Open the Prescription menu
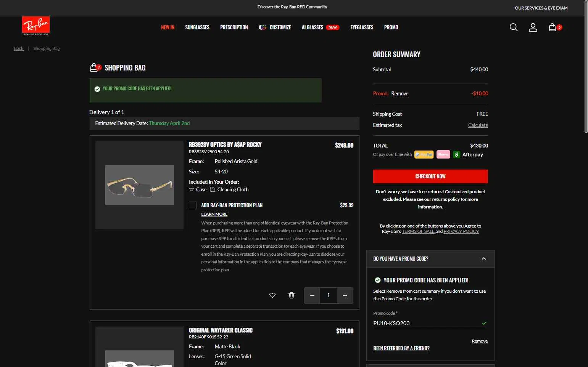Image resolution: width=588 pixels, height=367 pixels. (x=234, y=27)
